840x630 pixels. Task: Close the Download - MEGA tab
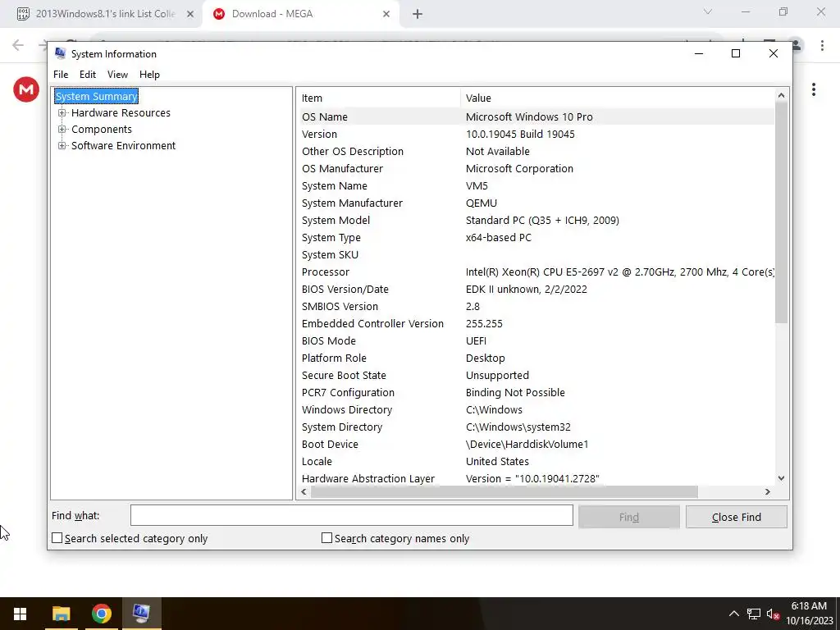386,15
